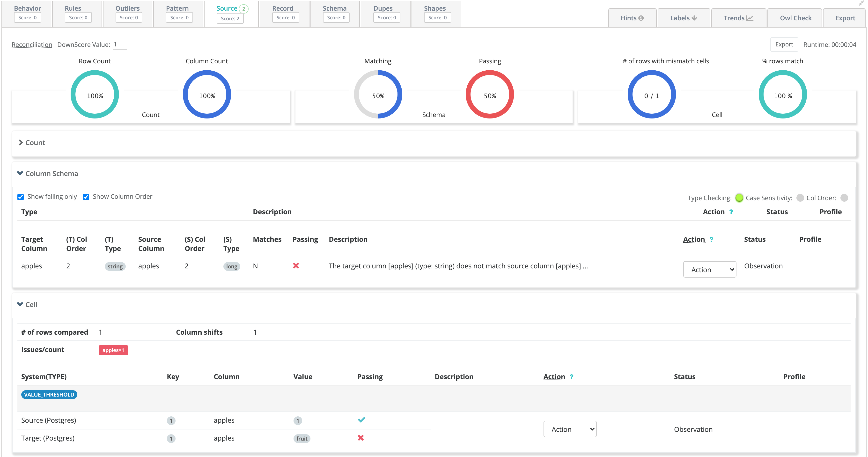This screenshot has height=457, width=868.
Task: Click the red X in apples Passing column
Action: (x=296, y=266)
